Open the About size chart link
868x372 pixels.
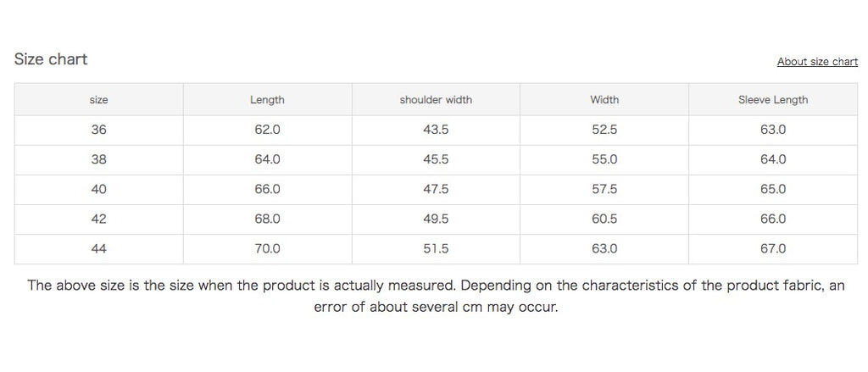[817, 62]
